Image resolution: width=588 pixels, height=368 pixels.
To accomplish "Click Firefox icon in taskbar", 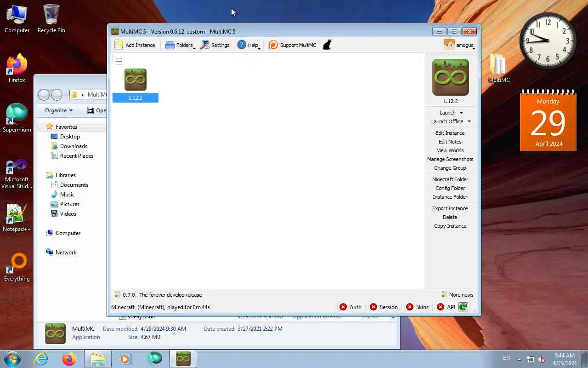I will (x=69, y=359).
